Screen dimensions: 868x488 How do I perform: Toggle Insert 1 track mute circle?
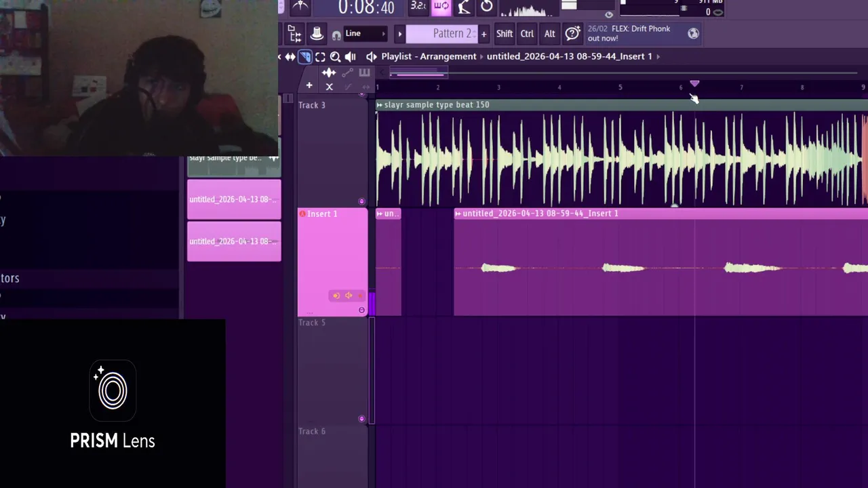361,310
